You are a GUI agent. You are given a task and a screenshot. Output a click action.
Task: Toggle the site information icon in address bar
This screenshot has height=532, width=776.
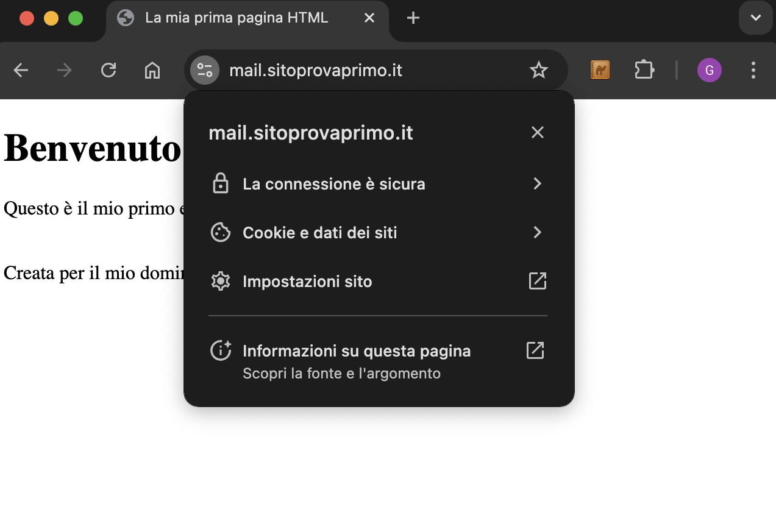point(205,71)
